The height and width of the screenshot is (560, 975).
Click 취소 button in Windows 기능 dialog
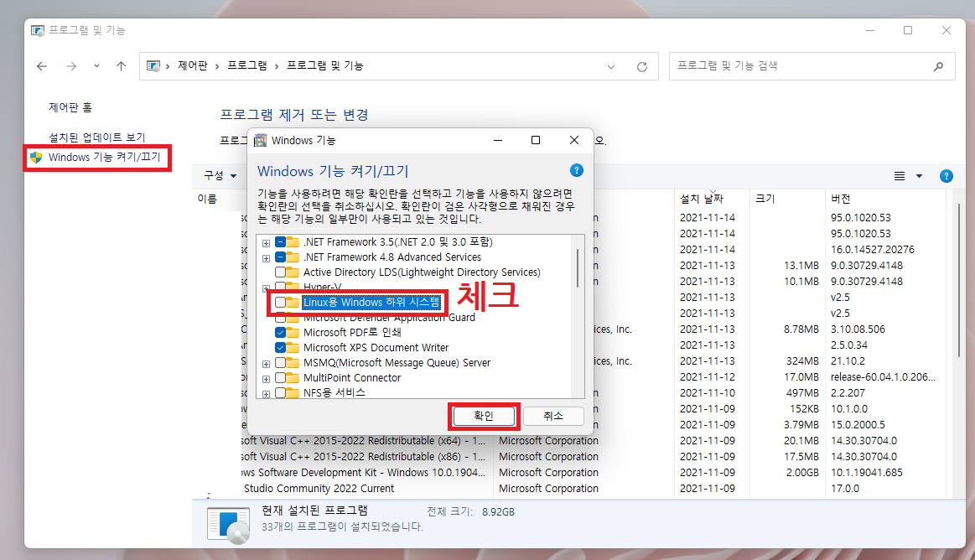coord(552,416)
